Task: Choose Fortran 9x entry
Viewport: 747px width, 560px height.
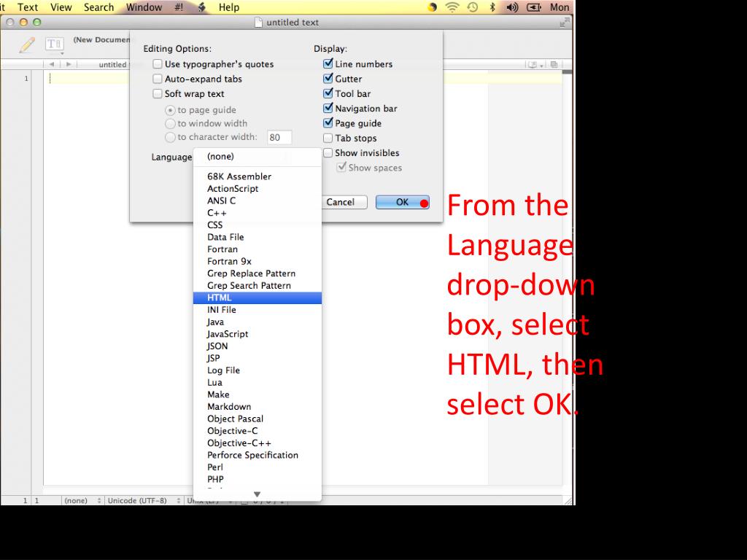Action: [x=258, y=262]
